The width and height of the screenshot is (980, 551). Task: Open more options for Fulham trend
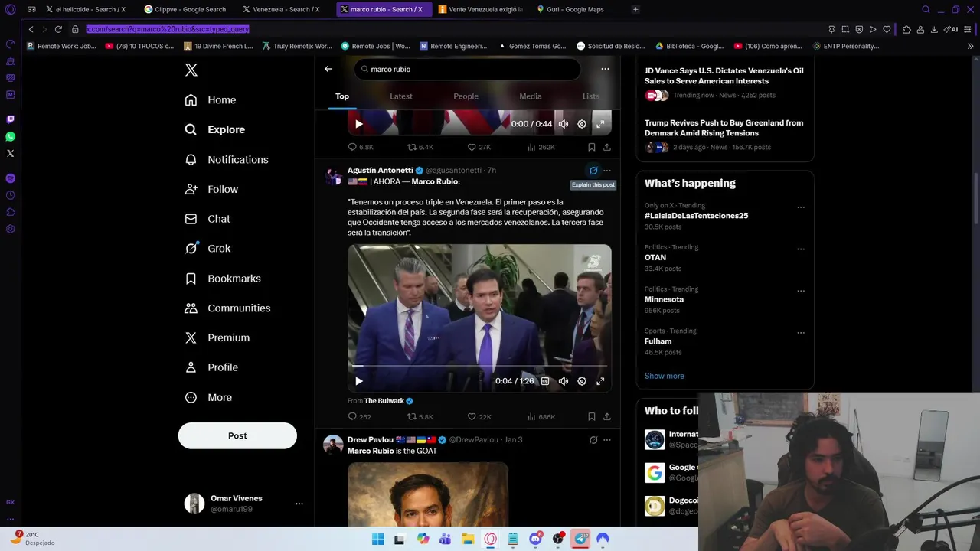pyautogui.click(x=801, y=333)
